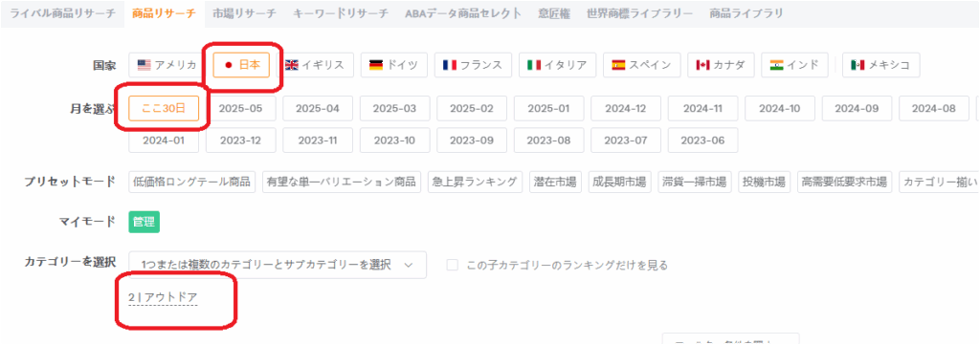Apply 潜在市場 preset mode
The width and height of the screenshot is (980, 345).
coord(556,183)
